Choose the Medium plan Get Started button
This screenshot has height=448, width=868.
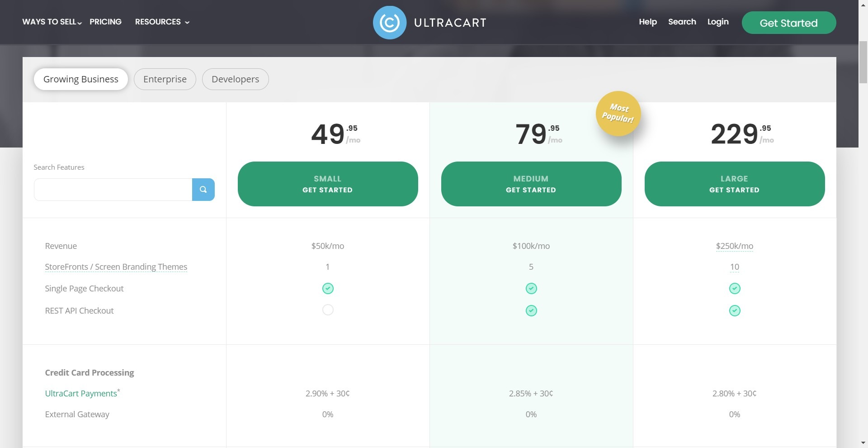(x=531, y=184)
